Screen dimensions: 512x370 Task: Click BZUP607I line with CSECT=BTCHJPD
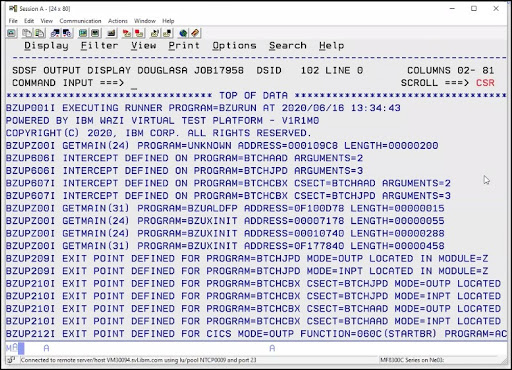tap(228, 196)
